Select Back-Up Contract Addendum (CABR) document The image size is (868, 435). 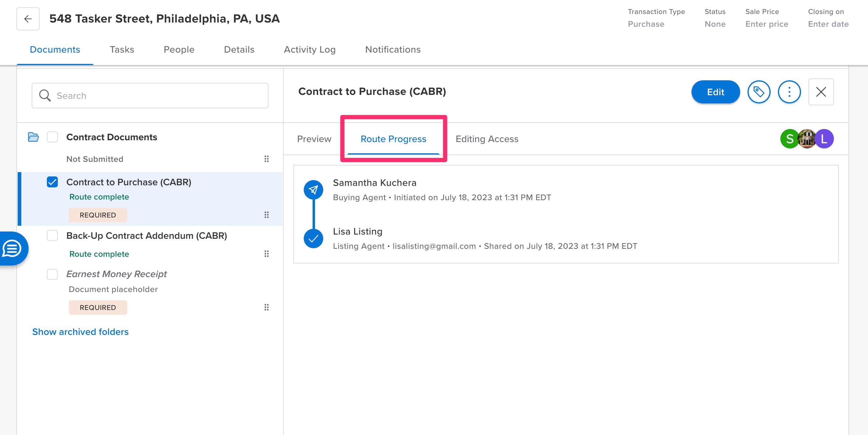[147, 236]
